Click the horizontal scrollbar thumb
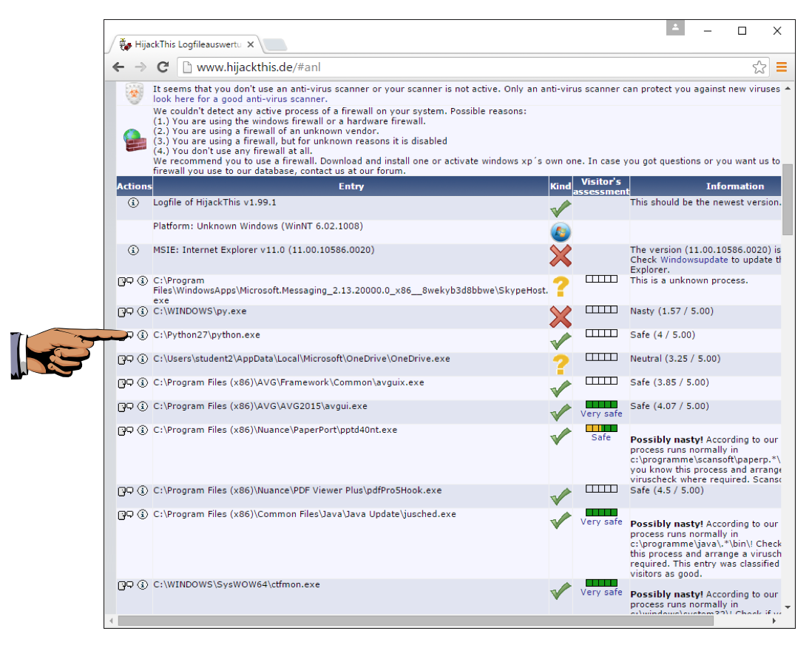The height and width of the screenshot is (648, 812). [x=416, y=621]
